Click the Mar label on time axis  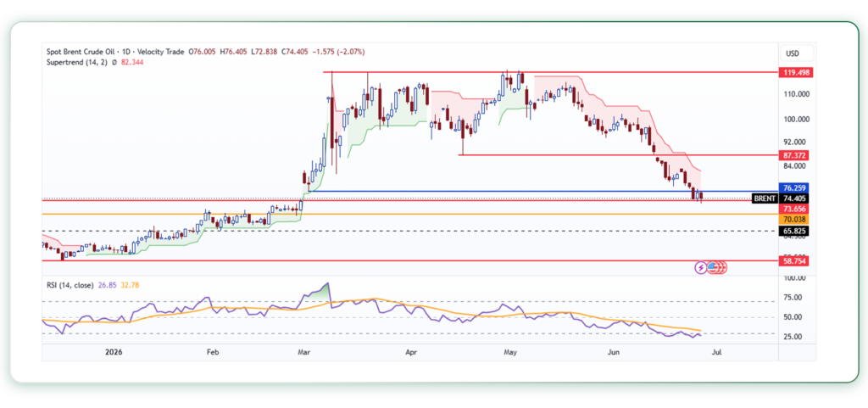[x=303, y=351]
